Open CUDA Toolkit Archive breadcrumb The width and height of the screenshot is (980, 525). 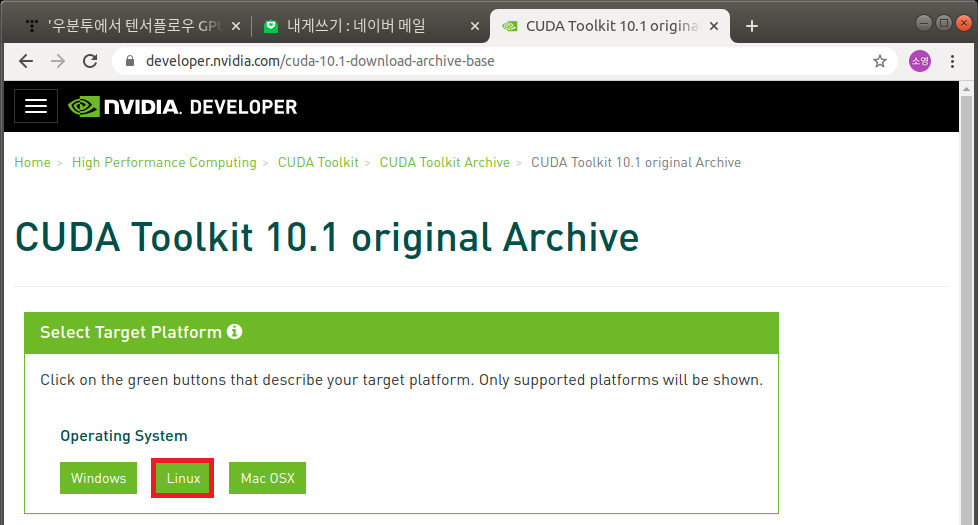445,162
